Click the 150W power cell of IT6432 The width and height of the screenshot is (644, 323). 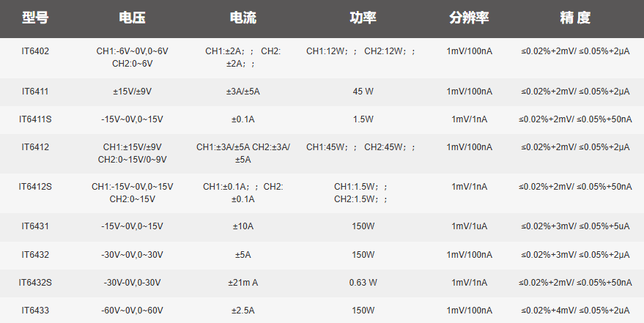pos(363,255)
